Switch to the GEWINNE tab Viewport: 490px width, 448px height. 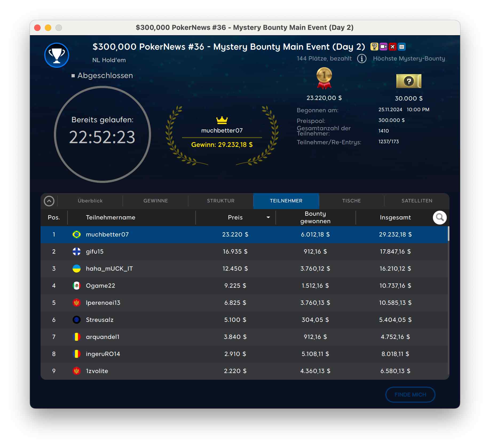tap(156, 201)
